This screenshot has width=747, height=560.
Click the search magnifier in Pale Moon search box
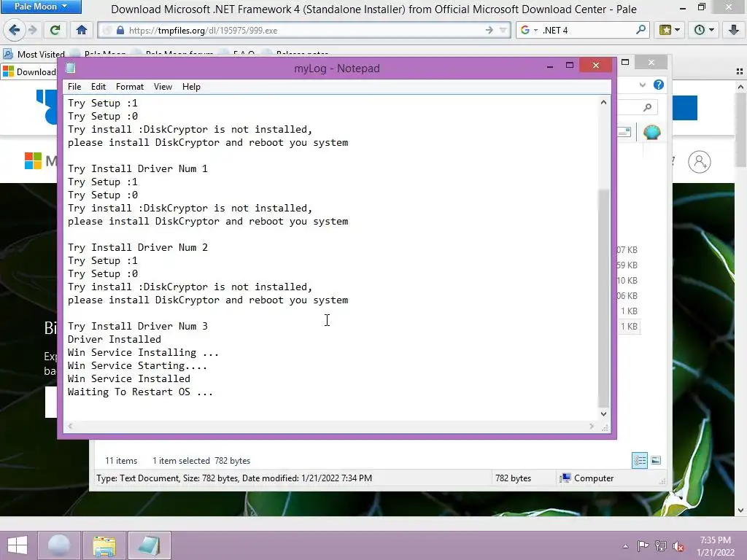click(x=640, y=30)
